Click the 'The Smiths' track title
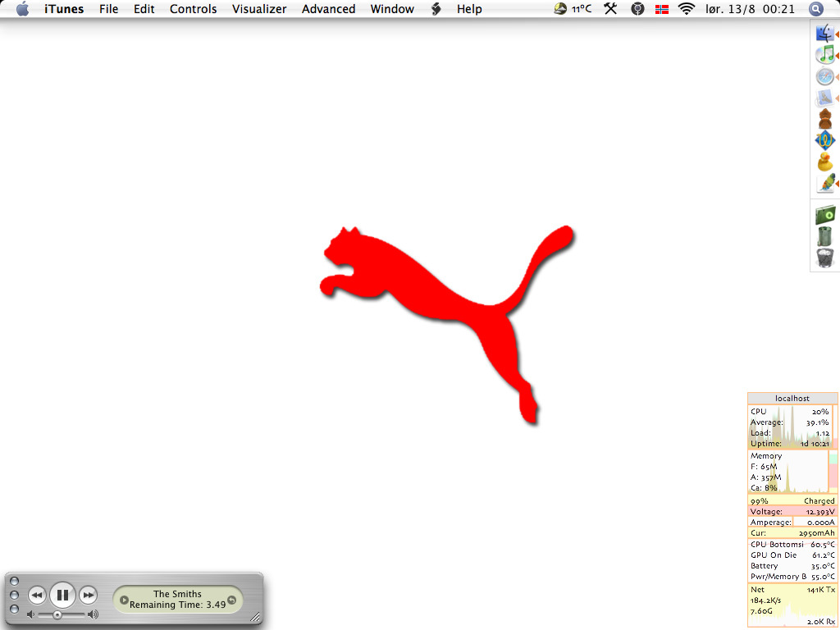Screen dimensions: 840x630 (x=177, y=594)
